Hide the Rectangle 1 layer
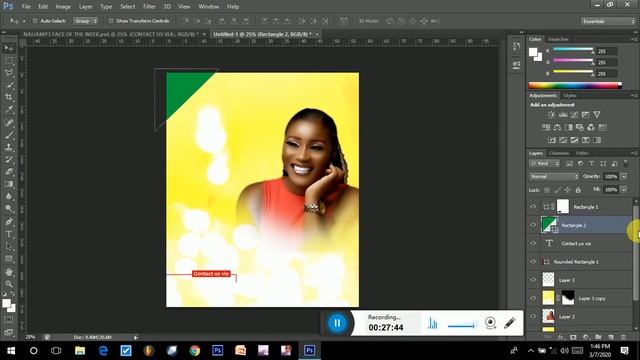This screenshot has width=640, height=360. (533, 207)
